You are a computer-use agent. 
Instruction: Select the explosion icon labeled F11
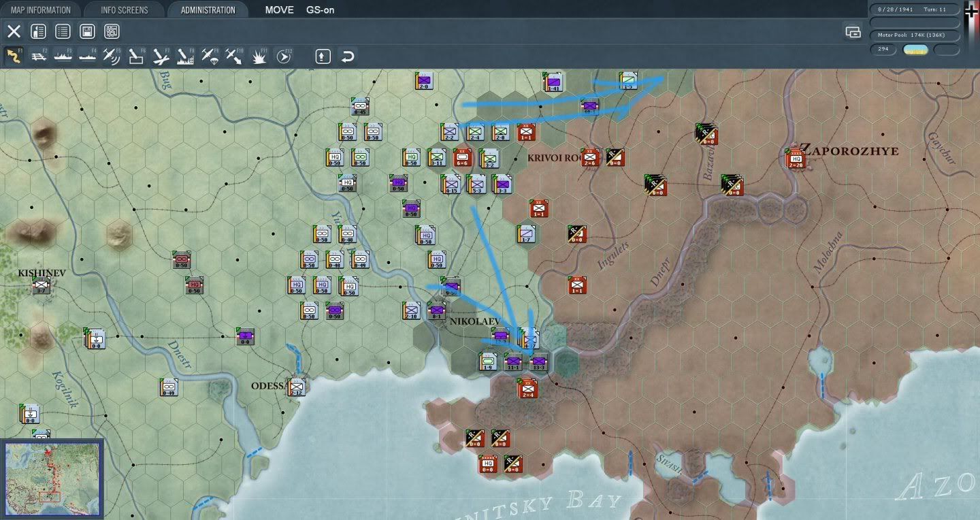click(259, 56)
